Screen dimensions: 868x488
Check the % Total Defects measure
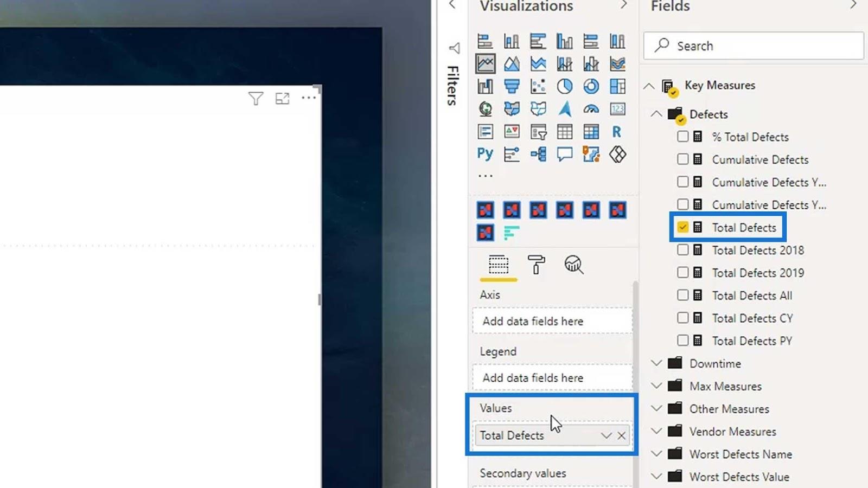[x=682, y=137]
